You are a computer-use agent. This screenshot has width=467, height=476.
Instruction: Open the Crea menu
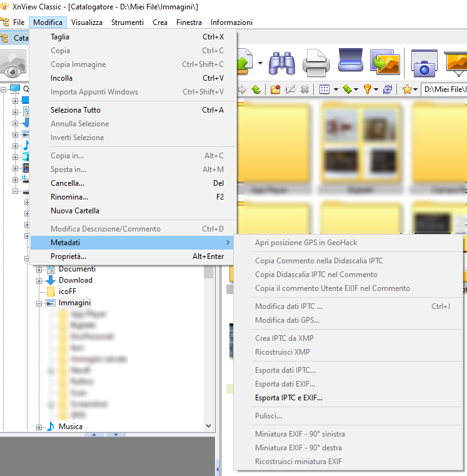[x=160, y=23]
